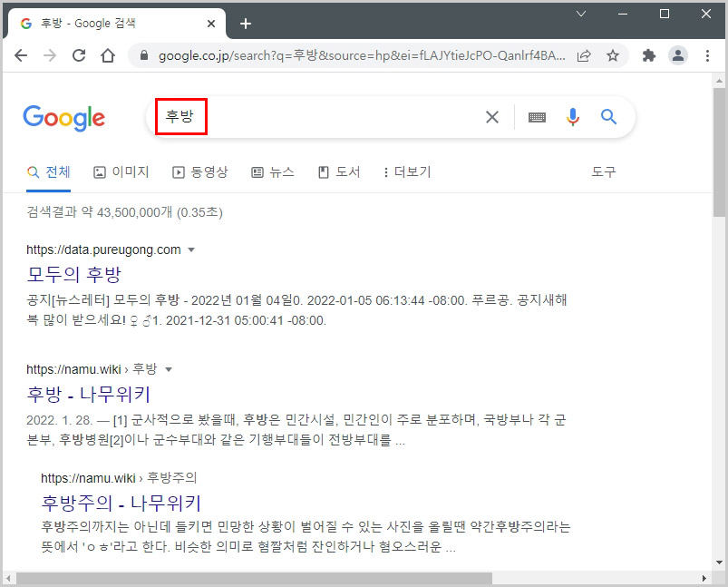
Task: Open the 더보기 menu
Action: pos(407,172)
